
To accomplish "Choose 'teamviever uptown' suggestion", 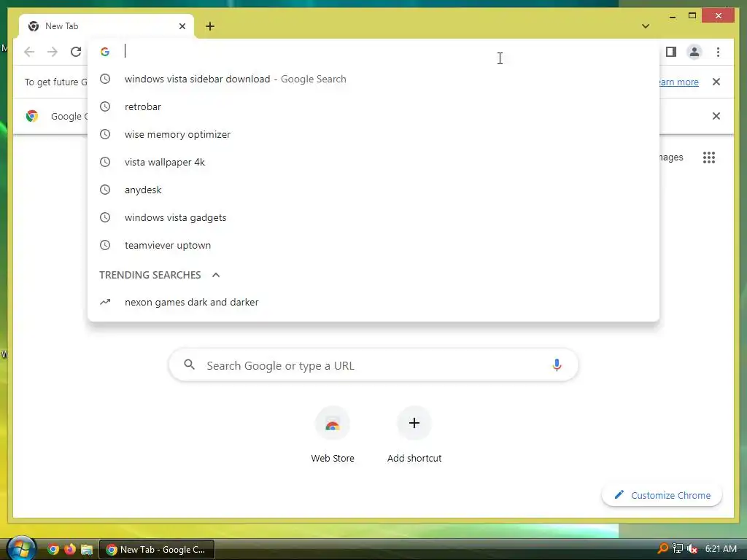I will point(373,245).
